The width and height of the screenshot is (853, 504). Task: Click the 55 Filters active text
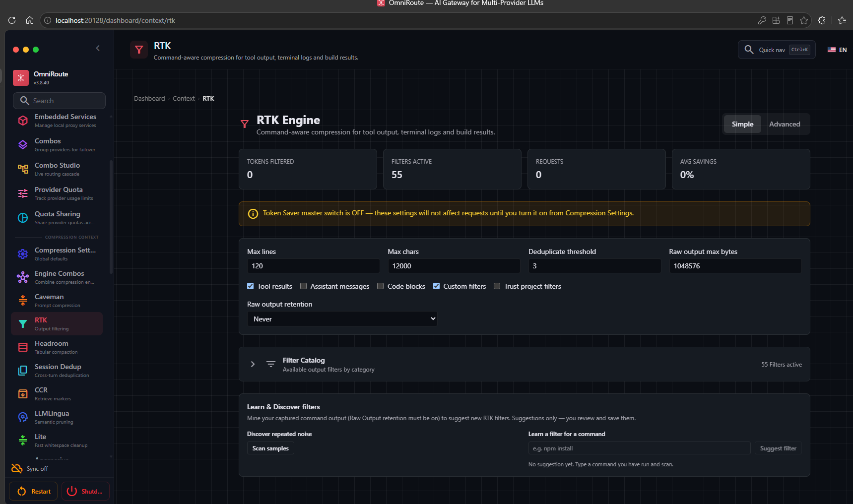click(782, 365)
